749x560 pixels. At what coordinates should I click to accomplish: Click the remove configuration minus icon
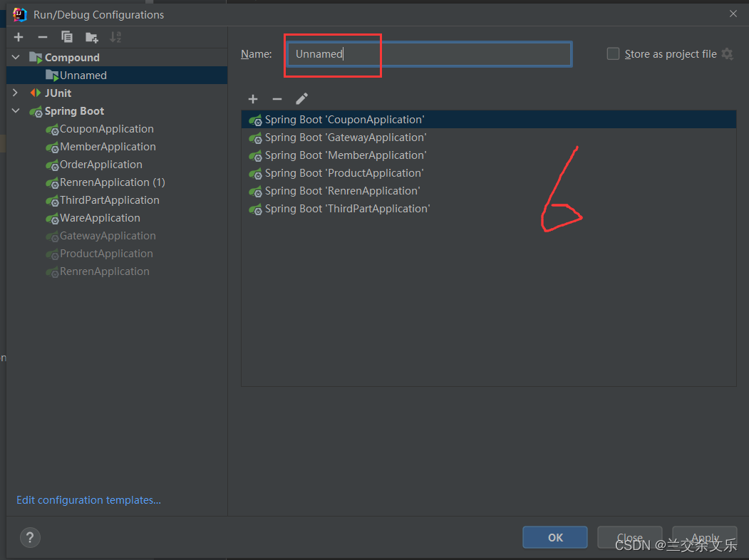click(x=43, y=37)
